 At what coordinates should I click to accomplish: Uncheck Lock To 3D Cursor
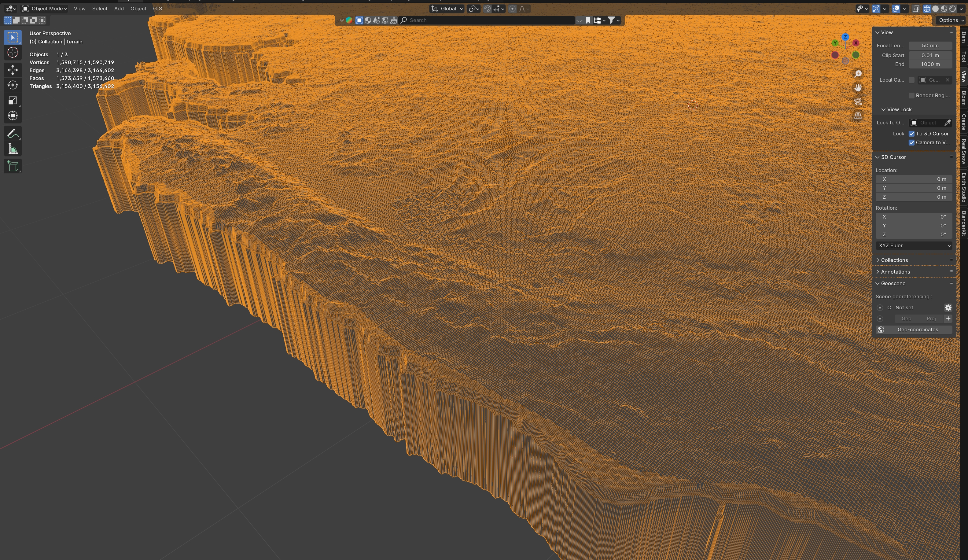pos(911,134)
